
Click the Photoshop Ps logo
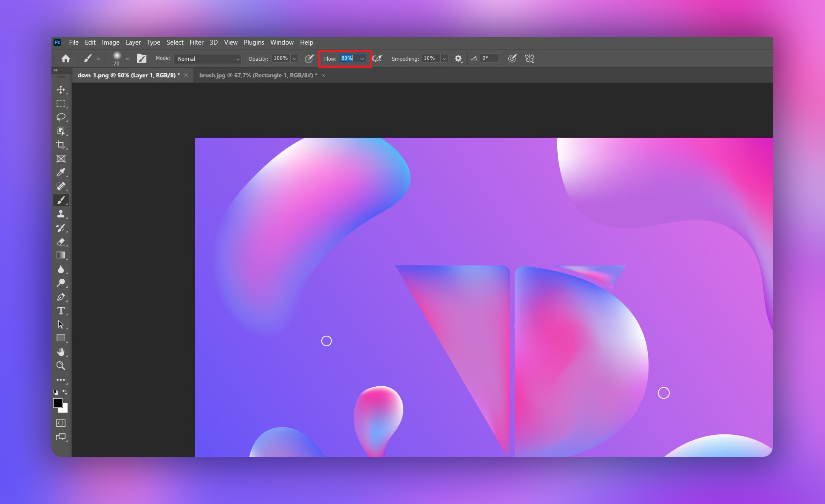(x=57, y=42)
